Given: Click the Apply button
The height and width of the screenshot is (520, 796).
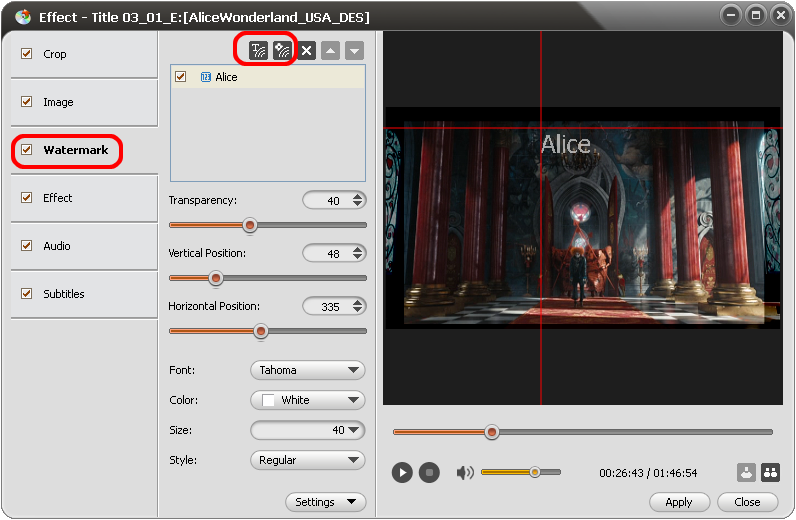Looking at the screenshot, I should point(679,502).
